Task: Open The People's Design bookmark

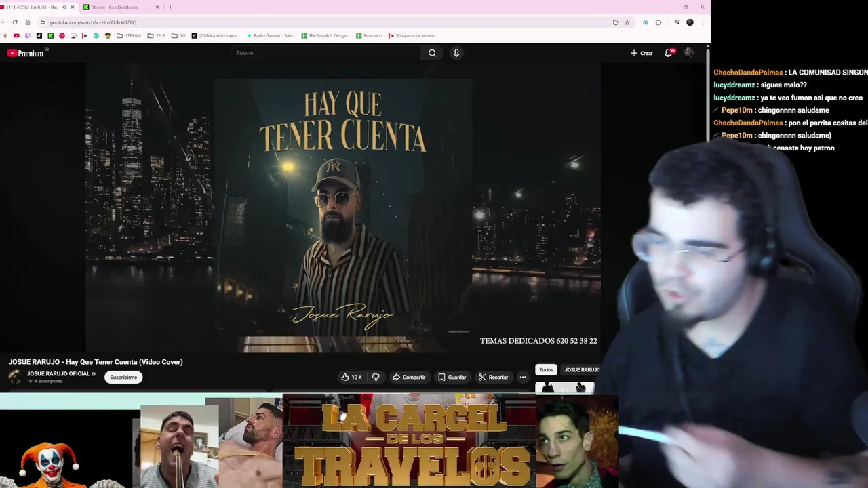Action: pyautogui.click(x=324, y=35)
